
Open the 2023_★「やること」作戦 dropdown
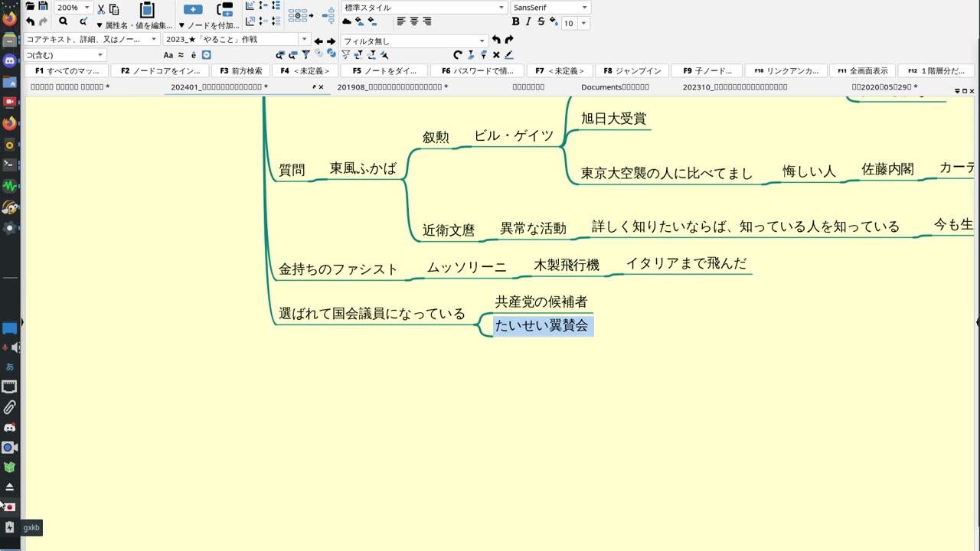click(x=305, y=39)
